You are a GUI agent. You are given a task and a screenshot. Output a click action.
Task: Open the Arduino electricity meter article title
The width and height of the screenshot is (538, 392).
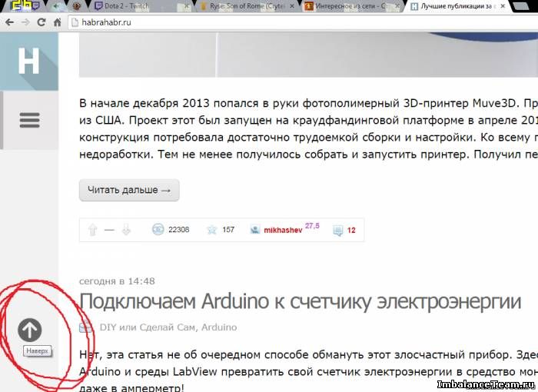(300, 301)
